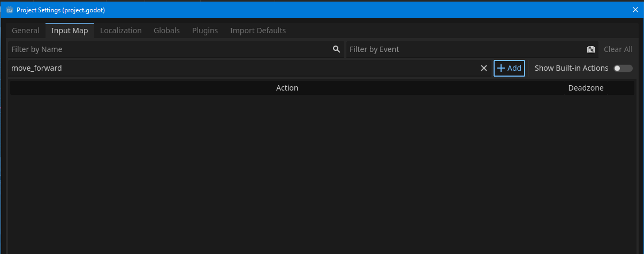The height and width of the screenshot is (254, 644).
Task: Click into the move_forward action name field
Action: [x=241, y=68]
